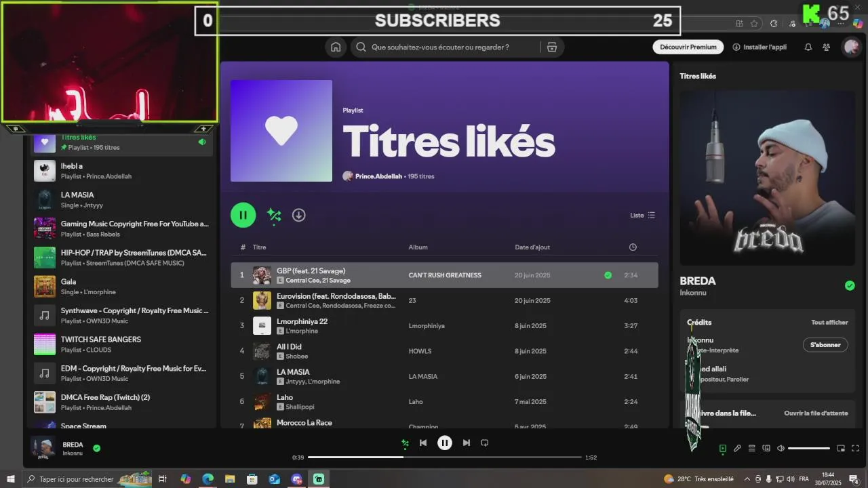Toggle the Now Playing view panel

point(723,448)
